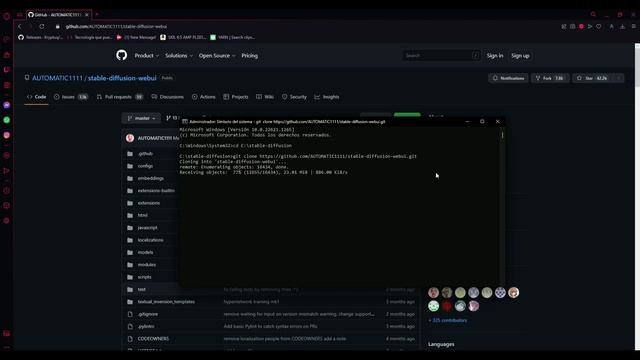640x360 pixels.
Task: Switch to the Wiki tab
Action: pos(265,97)
